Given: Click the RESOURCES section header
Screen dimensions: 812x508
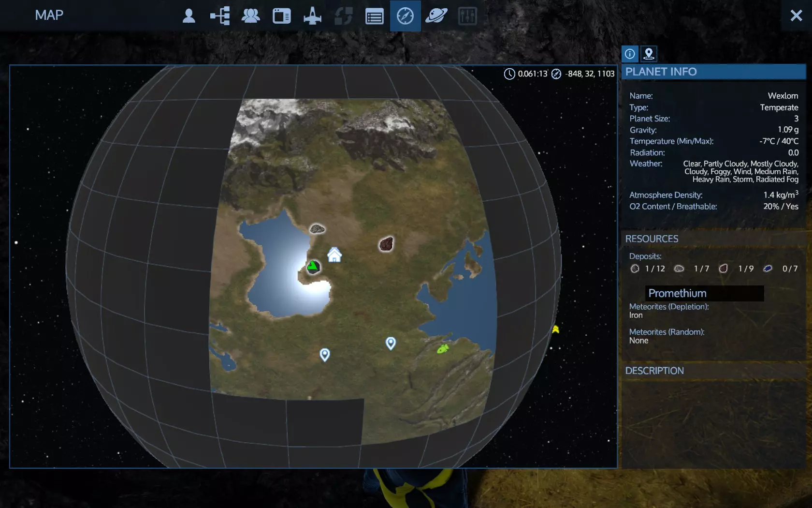Looking at the screenshot, I should (713, 239).
